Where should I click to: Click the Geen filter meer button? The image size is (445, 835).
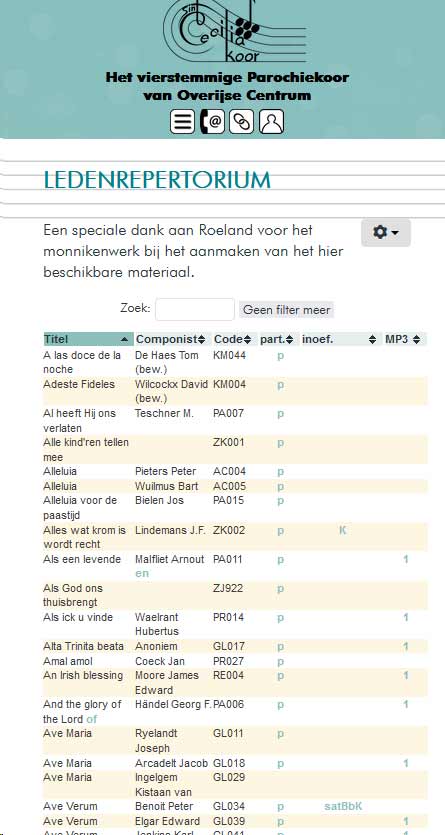click(x=286, y=309)
